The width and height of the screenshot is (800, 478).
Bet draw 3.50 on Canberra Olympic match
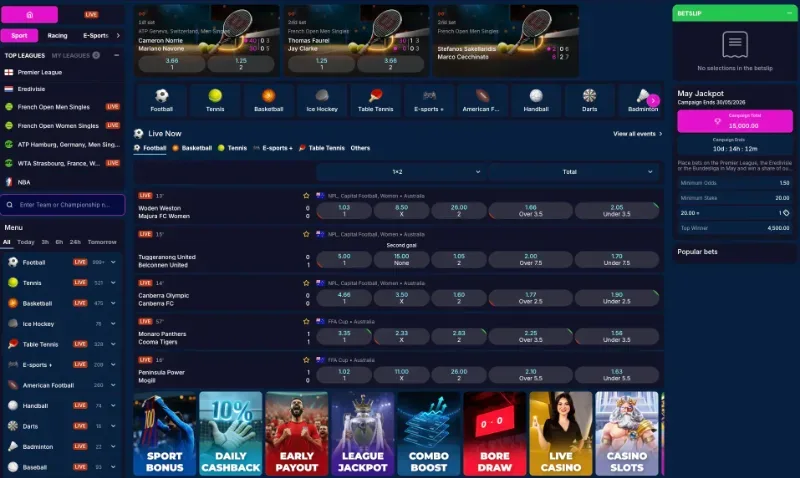click(x=402, y=298)
